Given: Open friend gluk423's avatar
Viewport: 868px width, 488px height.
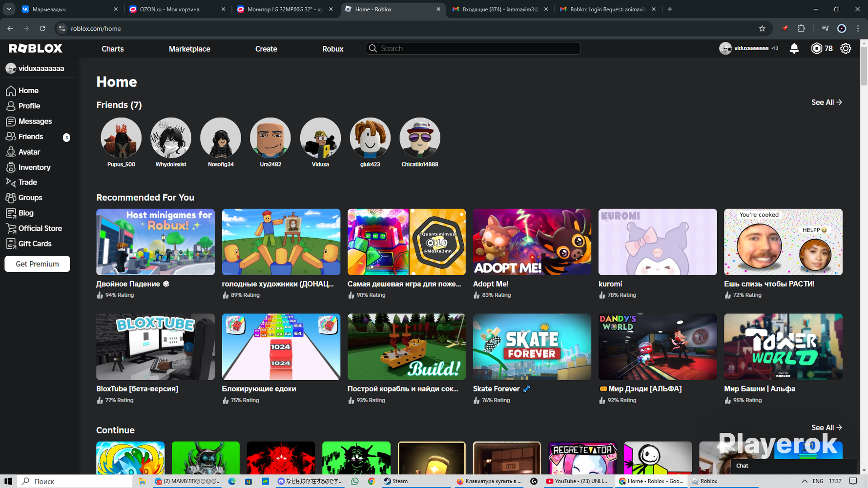Looking at the screenshot, I should 370,138.
